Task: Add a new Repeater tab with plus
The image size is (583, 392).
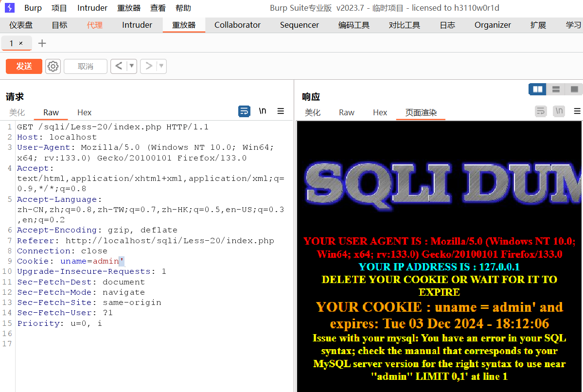Action: click(42, 43)
